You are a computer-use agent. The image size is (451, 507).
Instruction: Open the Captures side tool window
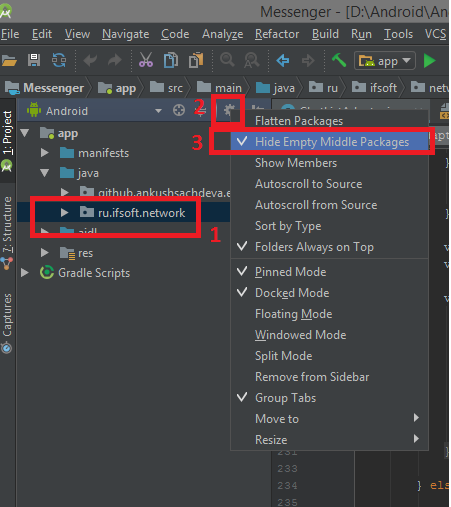point(7,323)
